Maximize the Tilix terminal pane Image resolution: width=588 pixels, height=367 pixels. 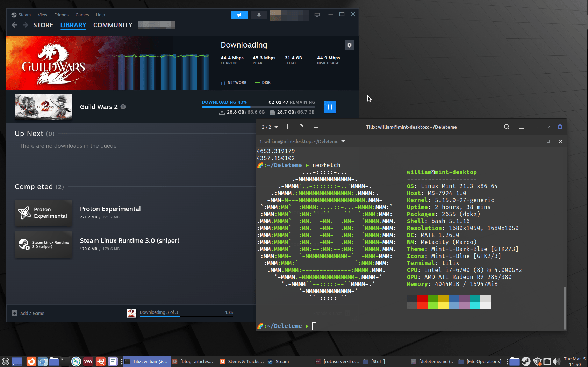point(548,141)
